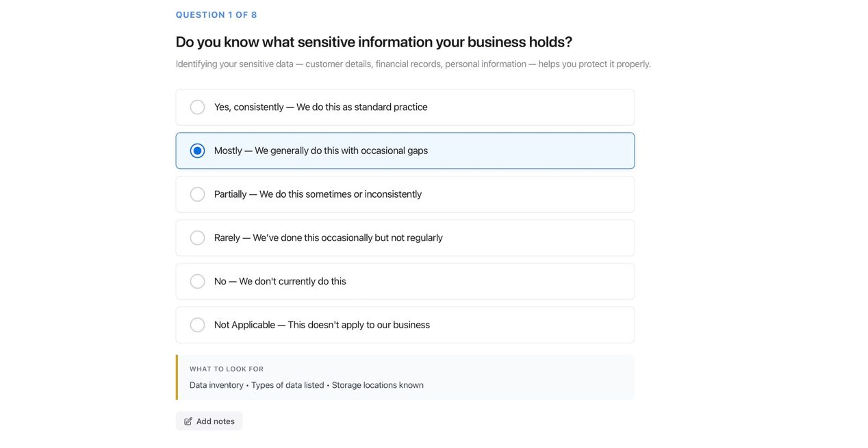Image resolution: width=868 pixels, height=448 pixels.
Task: Click the subtitle about identifying sensitive data
Action: (413, 62)
